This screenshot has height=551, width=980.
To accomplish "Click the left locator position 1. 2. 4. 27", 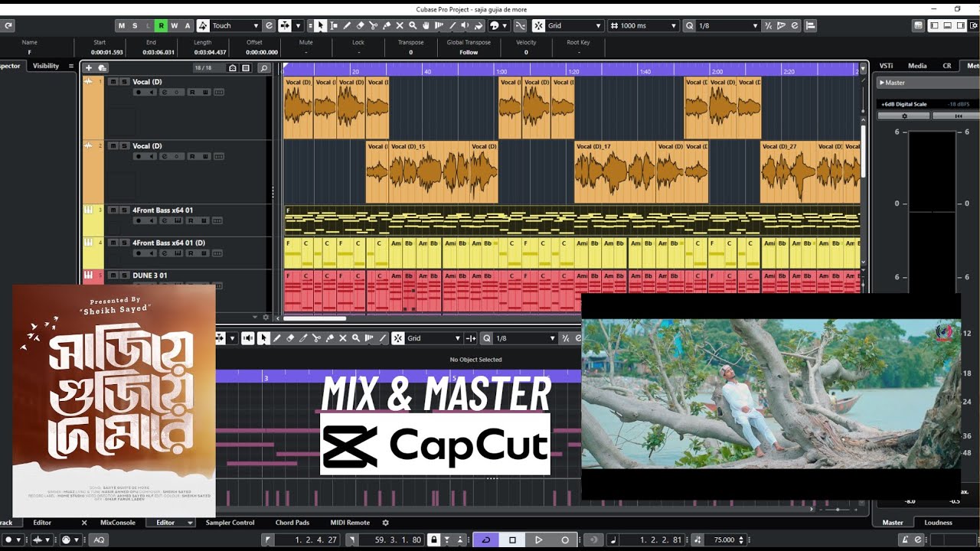I will [x=317, y=540].
